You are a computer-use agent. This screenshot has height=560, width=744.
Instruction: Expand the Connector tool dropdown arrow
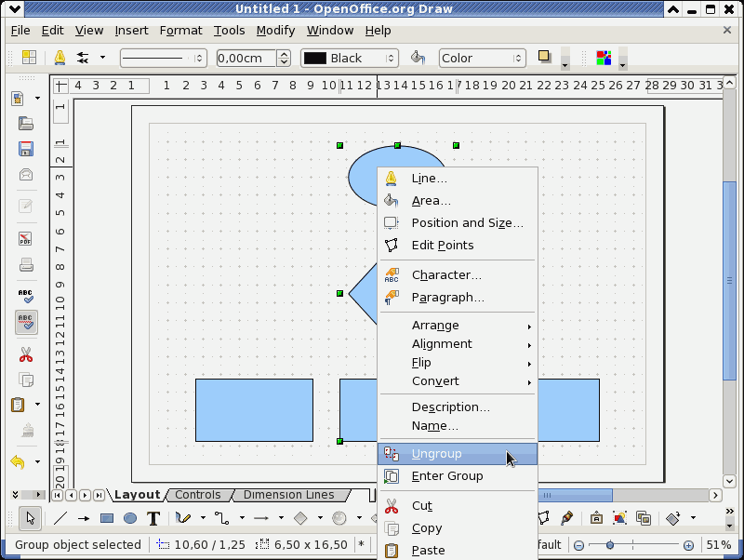pos(242,518)
